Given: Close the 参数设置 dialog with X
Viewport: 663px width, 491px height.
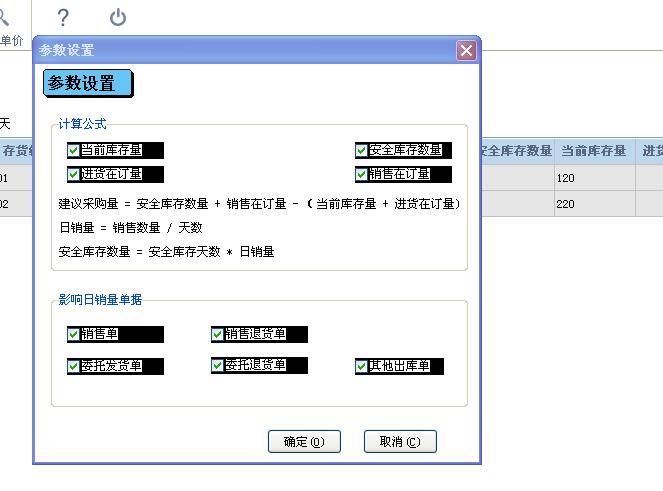Looking at the screenshot, I should 466,50.
